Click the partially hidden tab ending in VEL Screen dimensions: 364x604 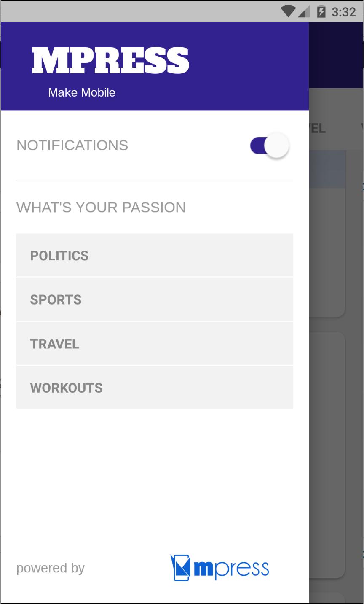pos(318,128)
